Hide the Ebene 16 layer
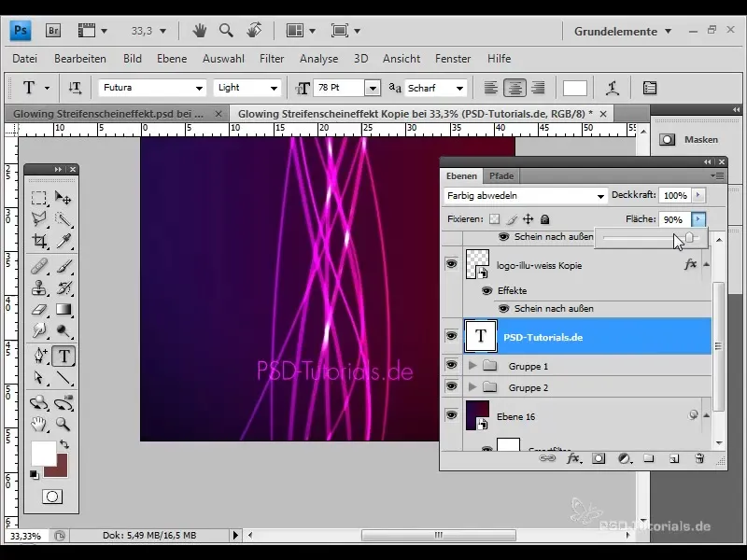Image resolution: width=747 pixels, height=560 pixels. coord(451,414)
